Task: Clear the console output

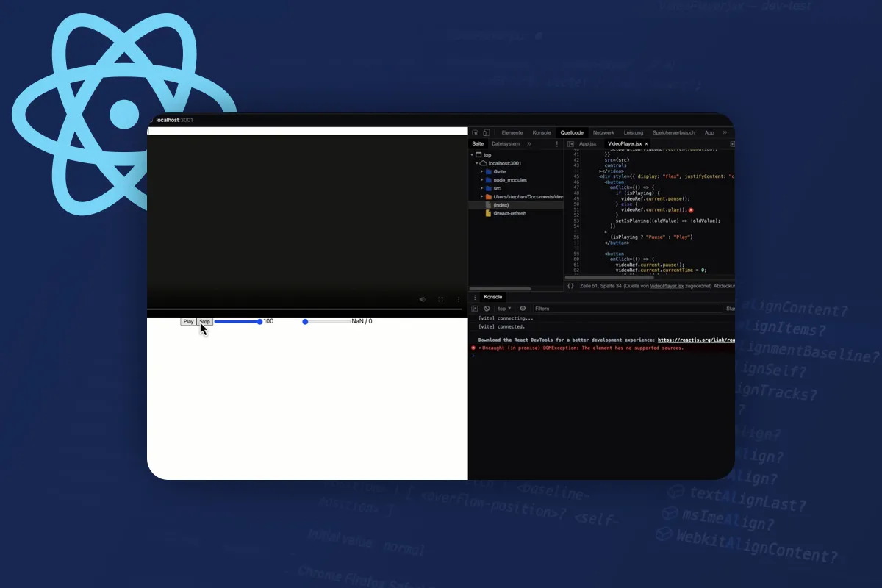Action: pyautogui.click(x=487, y=309)
